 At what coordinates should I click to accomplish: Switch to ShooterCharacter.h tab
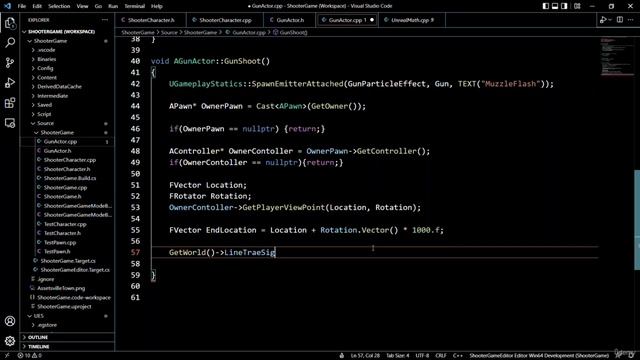coord(151,20)
